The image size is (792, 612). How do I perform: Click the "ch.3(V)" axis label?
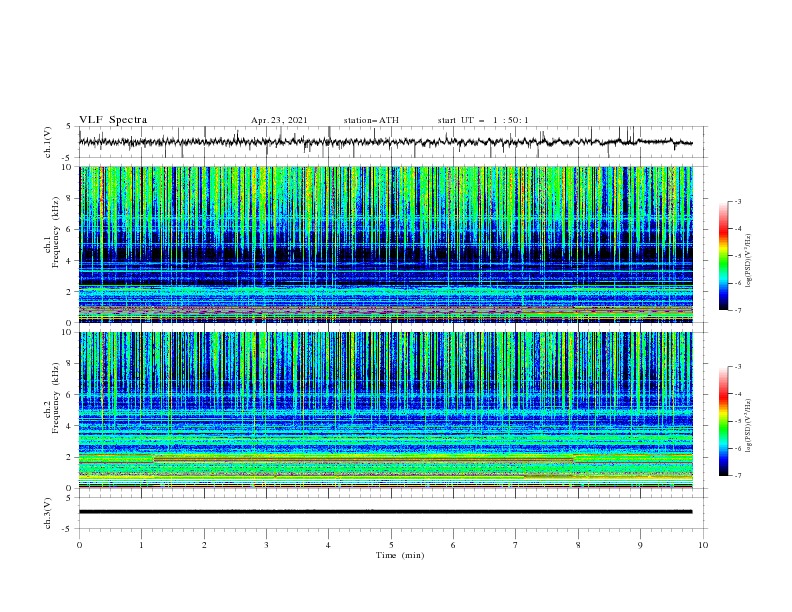click(x=48, y=513)
